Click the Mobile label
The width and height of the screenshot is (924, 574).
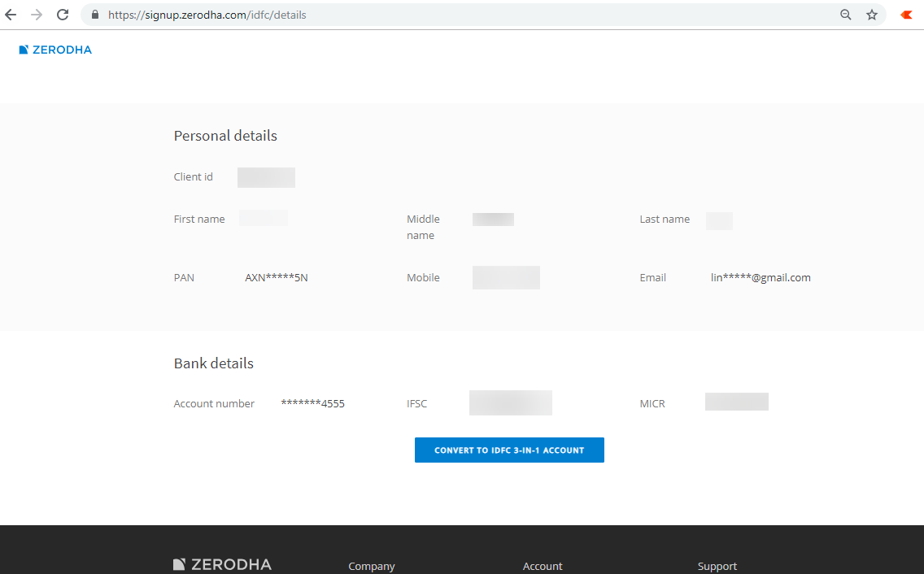coord(423,277)
